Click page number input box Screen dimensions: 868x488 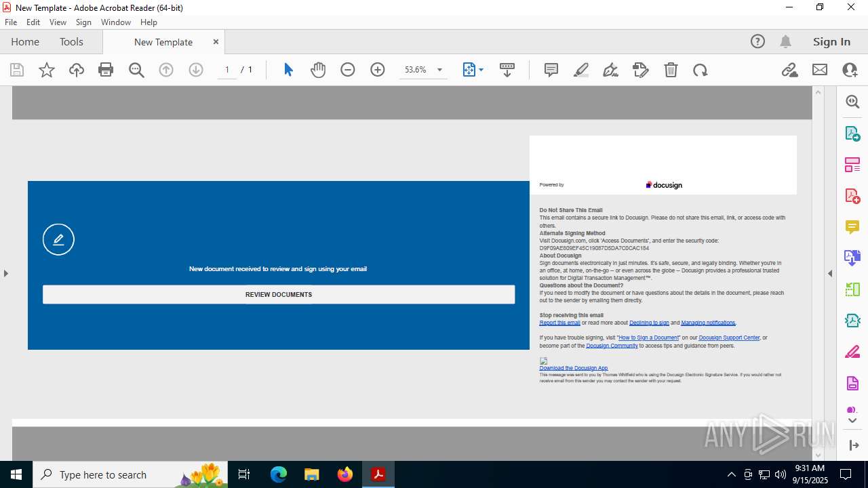(x=227, y=70)
